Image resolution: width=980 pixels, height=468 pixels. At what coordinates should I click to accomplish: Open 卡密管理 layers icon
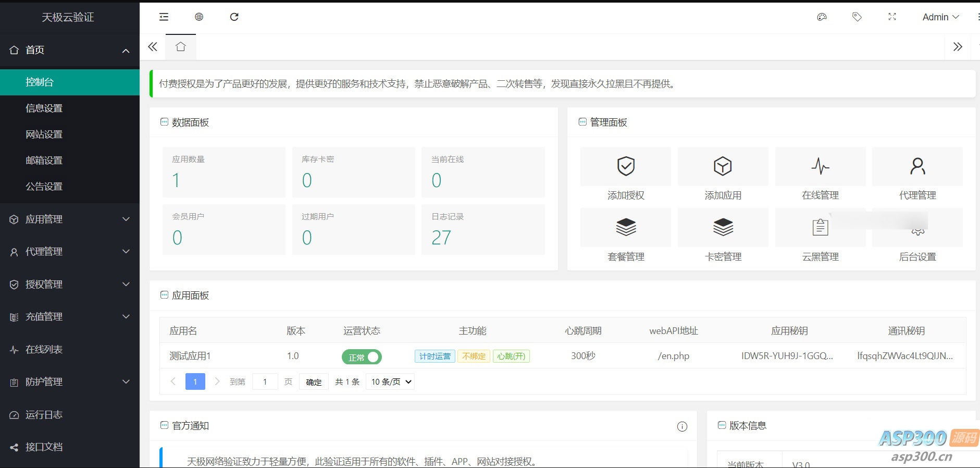click(x=723, y=228)
